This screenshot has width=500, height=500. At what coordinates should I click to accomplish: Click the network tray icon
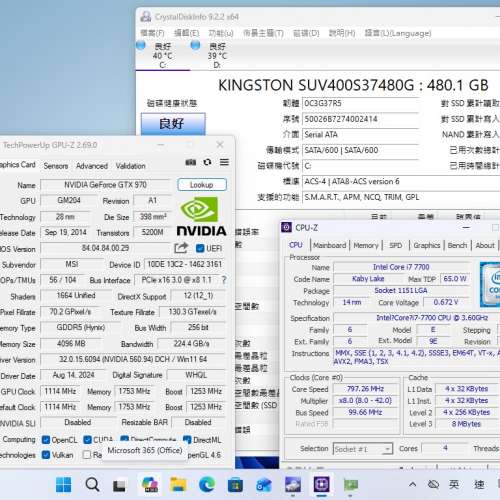click(x=433, y=484)
